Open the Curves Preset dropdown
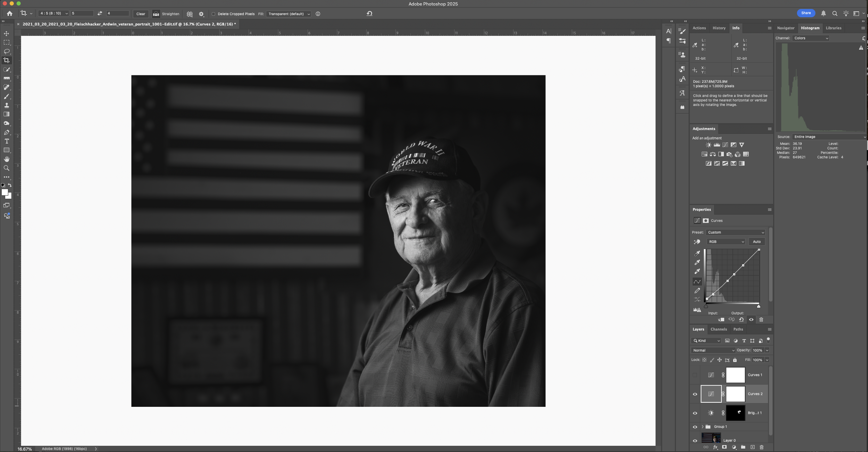Viewport: 868px width, 452px height. coord(736,232)
